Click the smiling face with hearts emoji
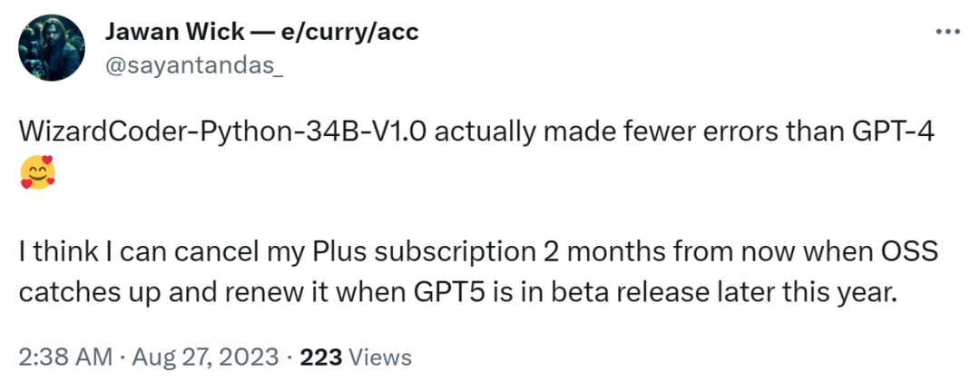 pyautogui.click(x=37, y=172)
